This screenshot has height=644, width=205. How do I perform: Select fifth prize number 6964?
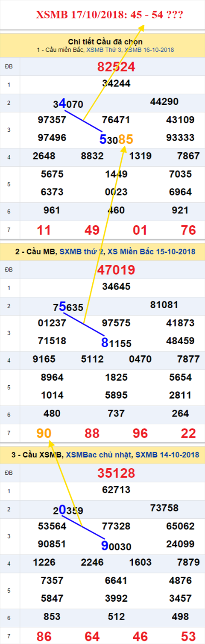point(180,192)
